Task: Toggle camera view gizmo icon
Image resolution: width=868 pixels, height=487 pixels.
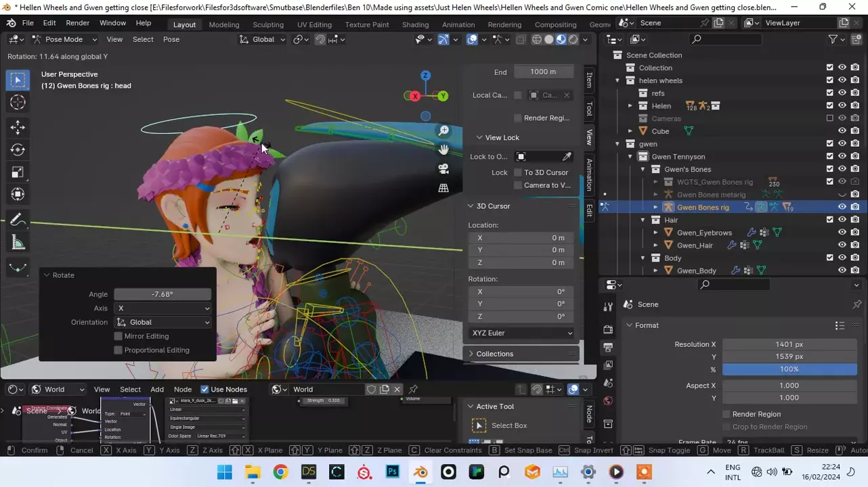Action: [x=443, y=168]
